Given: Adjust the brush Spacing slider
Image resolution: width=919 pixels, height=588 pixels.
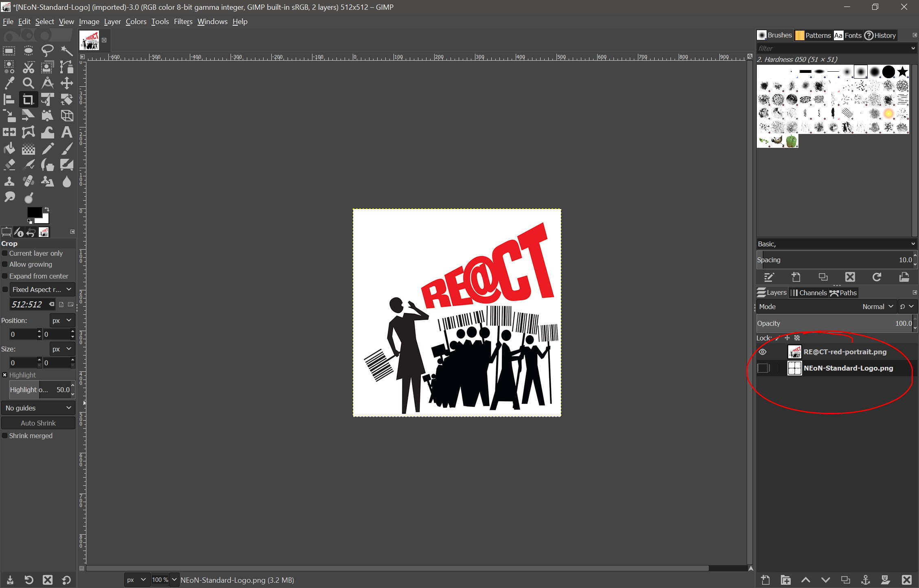Looking at the screenshot, I should pyautogui.click(x=835, y=260).
